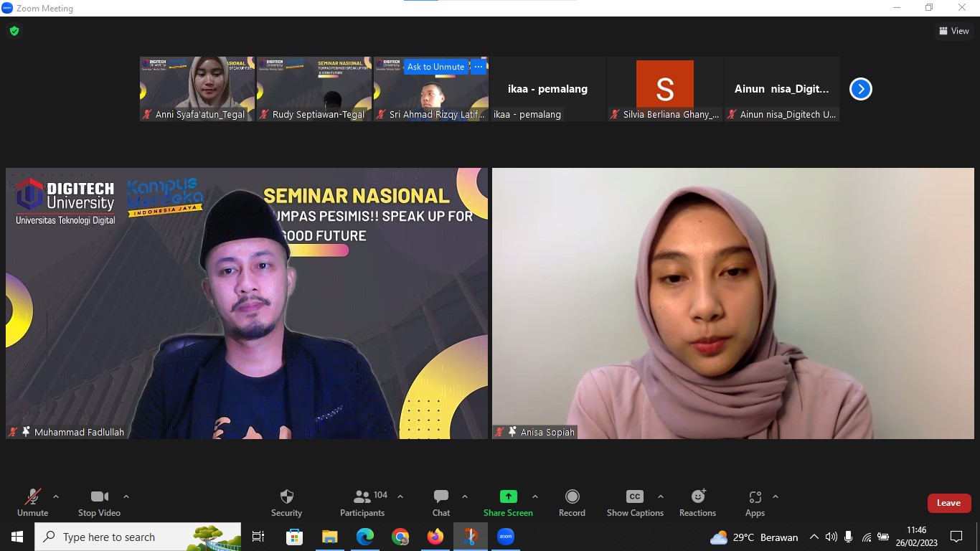The height and width of the screenshot is (551, 980).
Task: Click the green encryption shield icon
Action: 14,31
